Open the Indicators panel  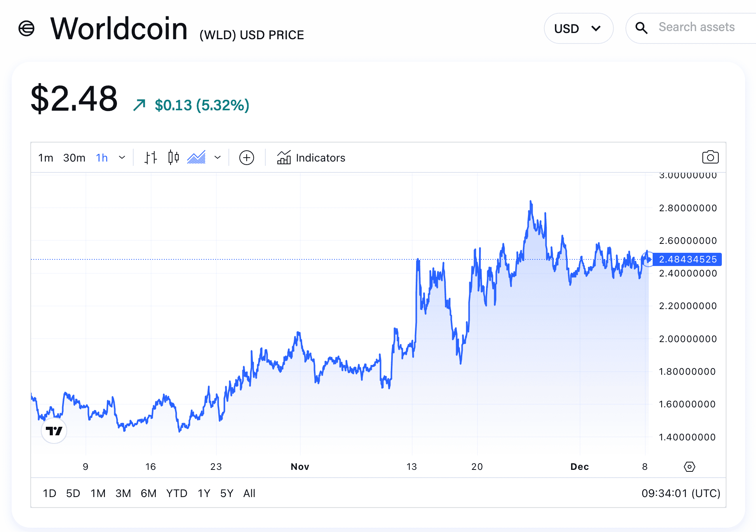tap(311, 158)
